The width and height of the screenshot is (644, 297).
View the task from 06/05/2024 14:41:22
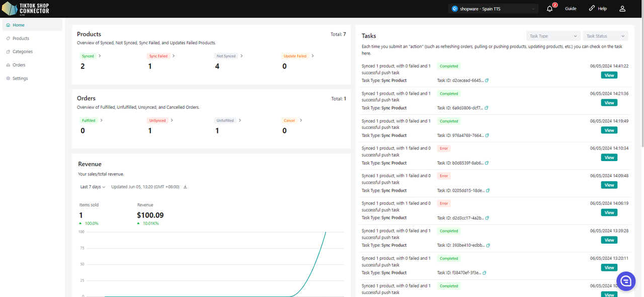pos(609,75)
